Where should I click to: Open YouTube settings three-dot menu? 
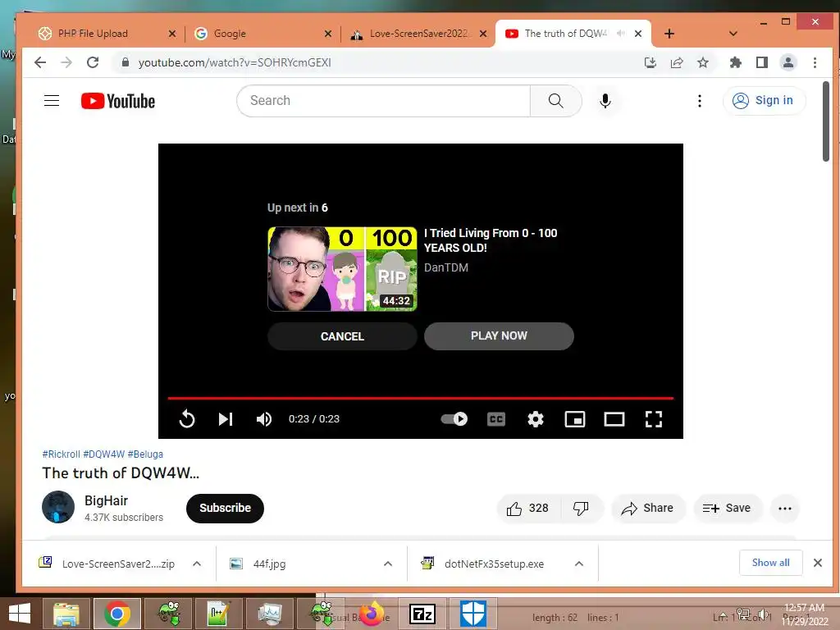click(699, 101)
